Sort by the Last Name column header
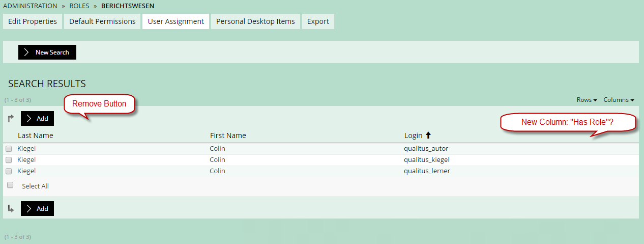 (x=35, y=135)
